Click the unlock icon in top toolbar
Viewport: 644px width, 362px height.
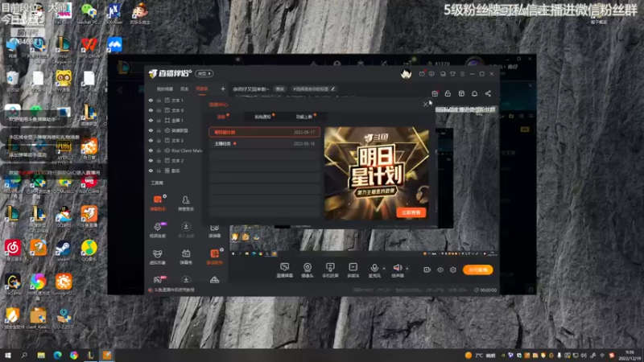click(448, 93)
